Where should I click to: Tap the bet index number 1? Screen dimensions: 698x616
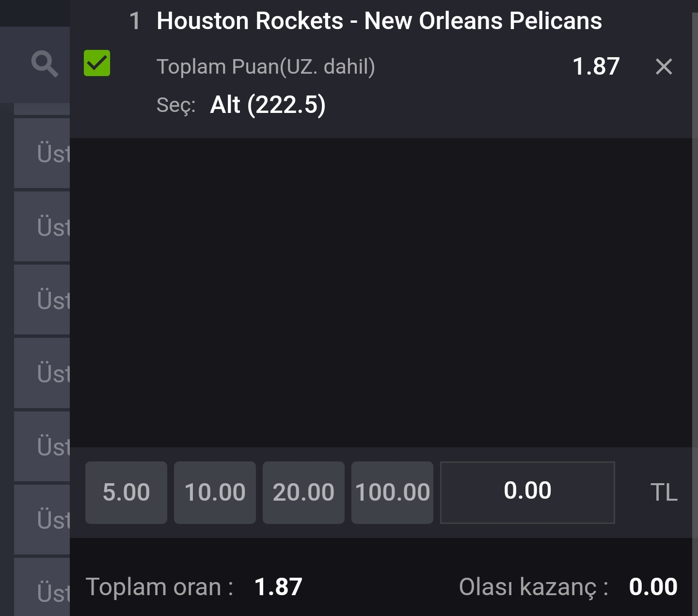[135, 21]
